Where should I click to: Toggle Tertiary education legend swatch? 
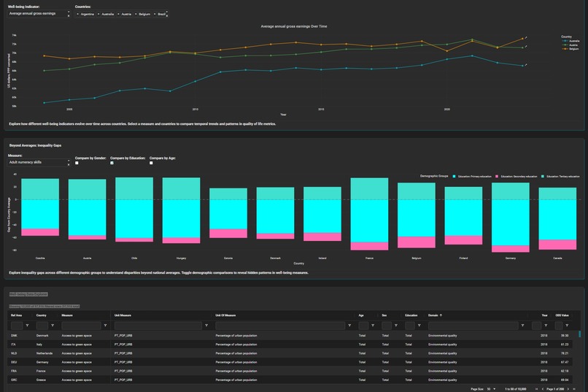click(x=543, y=177)
